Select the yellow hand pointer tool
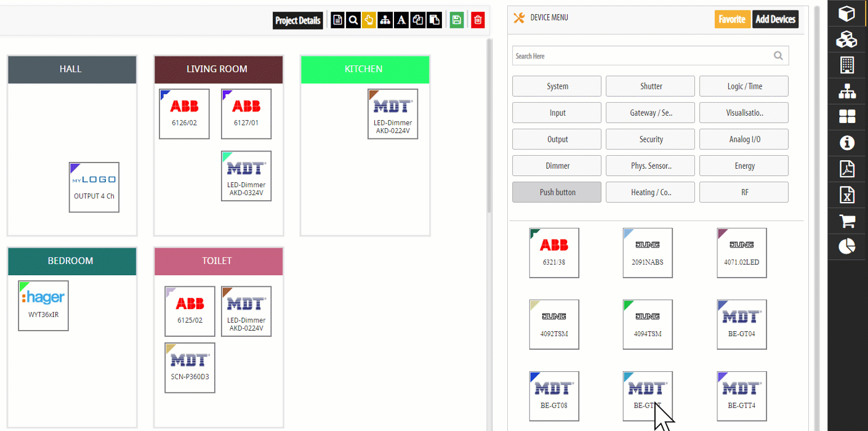The width and height of the screenshot is (868, 431). [x=369, y=20]
